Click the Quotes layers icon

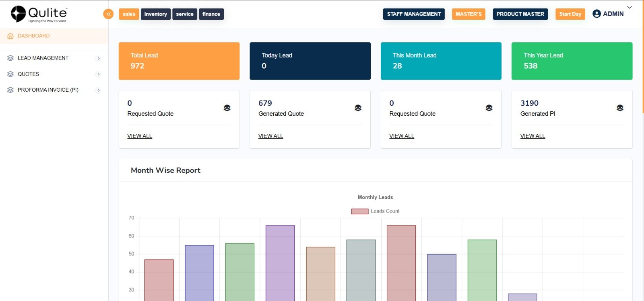(x=10, y=74)
